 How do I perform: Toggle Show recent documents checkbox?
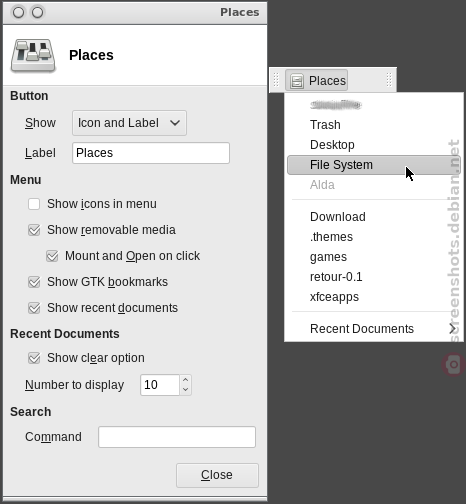[34, 308]
